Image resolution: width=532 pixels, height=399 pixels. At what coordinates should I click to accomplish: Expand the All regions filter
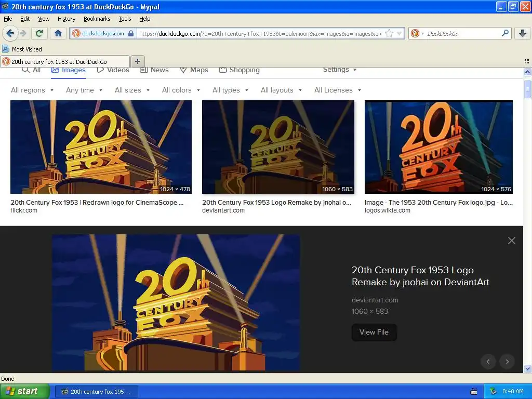(x=32, y=90)
